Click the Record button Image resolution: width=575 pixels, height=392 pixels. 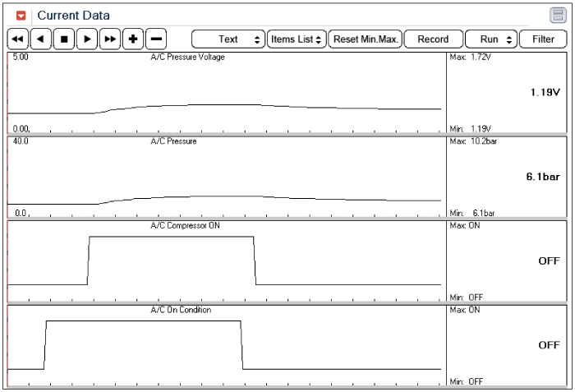434,39
